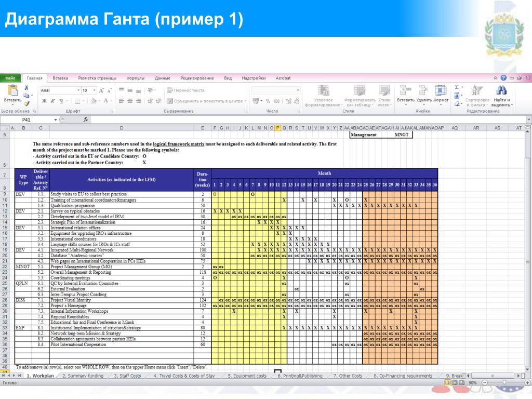Click the Increase Indent icon
The width and height of the screenshot is (532, 399).
coord(158,101)
